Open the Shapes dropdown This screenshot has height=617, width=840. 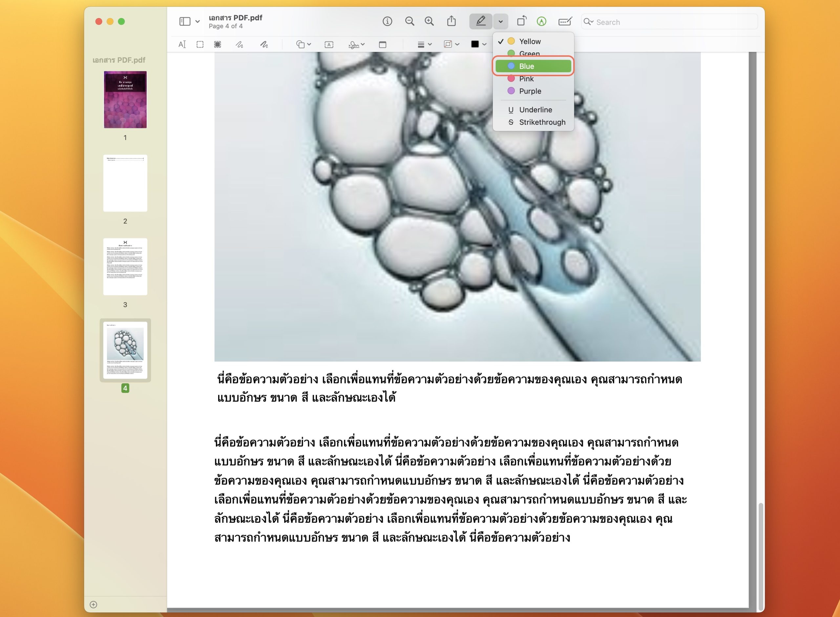pyautogui.click(x=303, y=44)
